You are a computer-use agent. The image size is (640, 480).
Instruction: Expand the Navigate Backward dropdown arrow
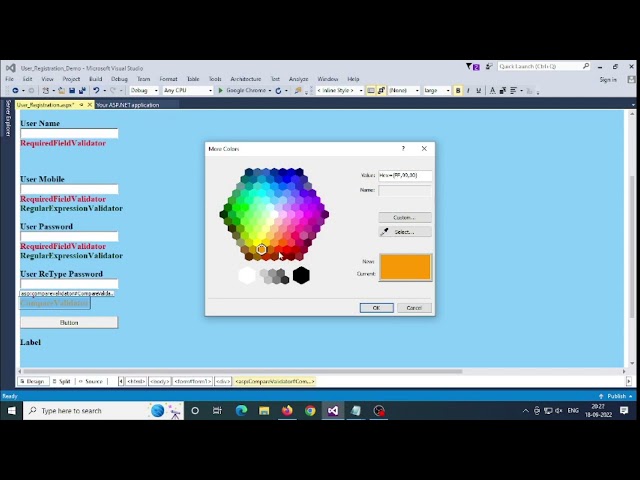(x=23, y=91)
